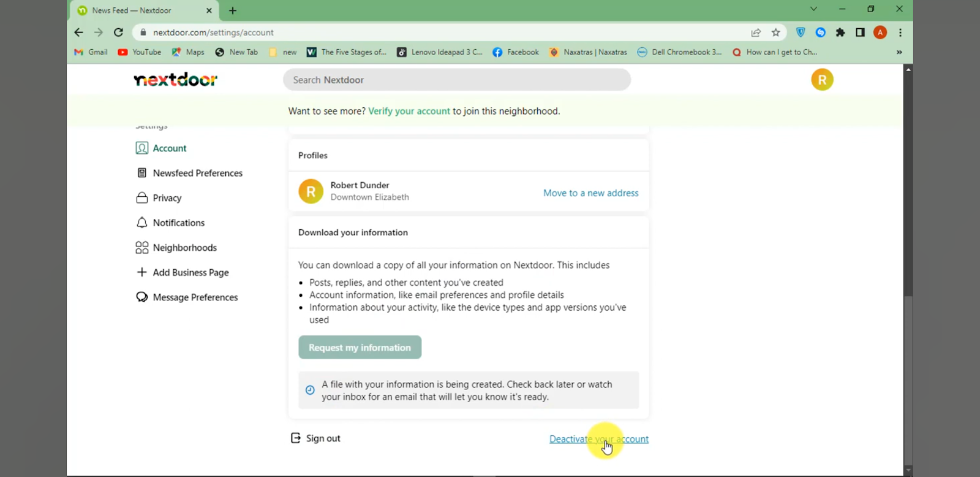980x477 pixels.
Task: Click the scrollbar up arrow
Action: 908,69
